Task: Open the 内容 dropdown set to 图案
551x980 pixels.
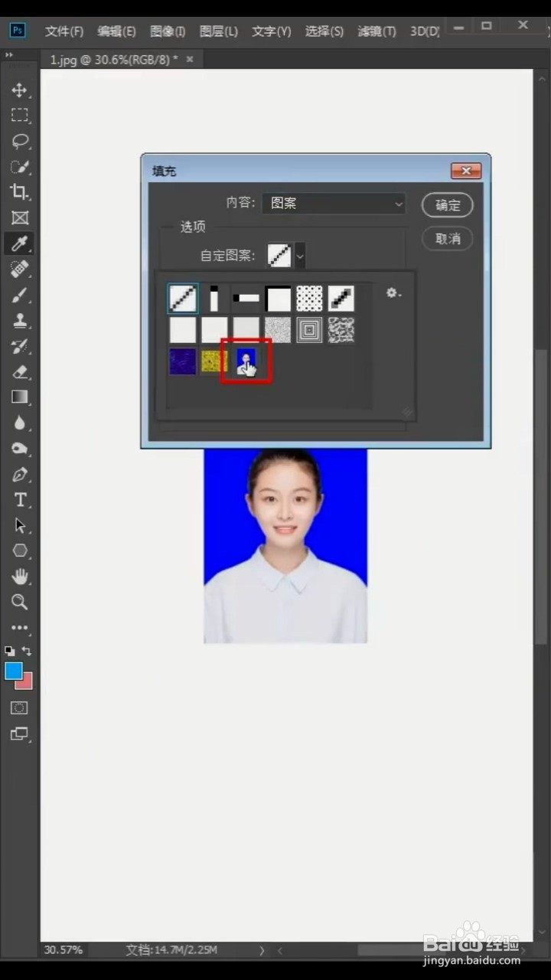Action: pyautogui.click(x=334, y=204)
